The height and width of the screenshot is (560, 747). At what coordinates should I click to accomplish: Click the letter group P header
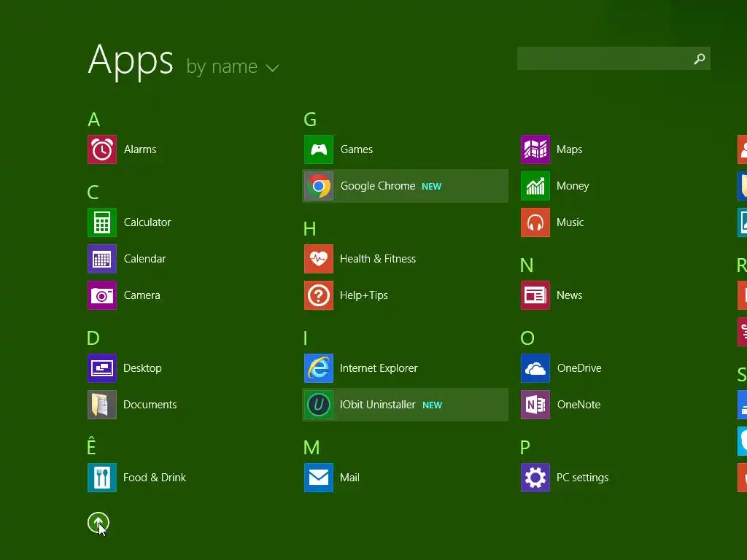(525, 448)
